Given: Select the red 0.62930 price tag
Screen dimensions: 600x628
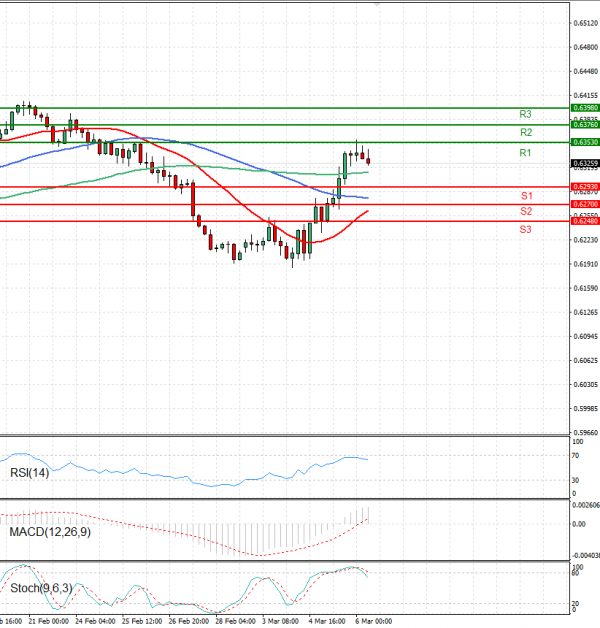Looking at the screenshot, I should pos(584,187).
